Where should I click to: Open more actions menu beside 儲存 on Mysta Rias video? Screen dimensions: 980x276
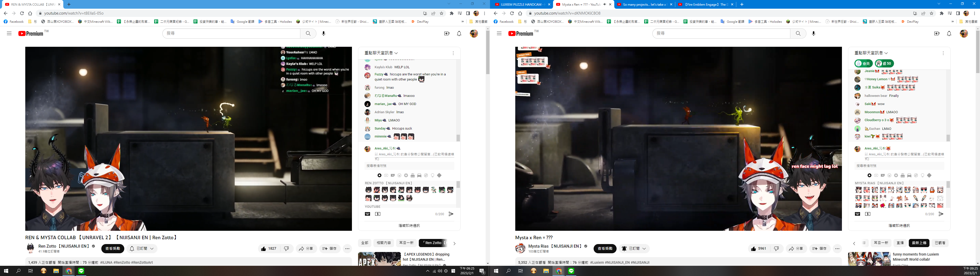coord(837,249)
